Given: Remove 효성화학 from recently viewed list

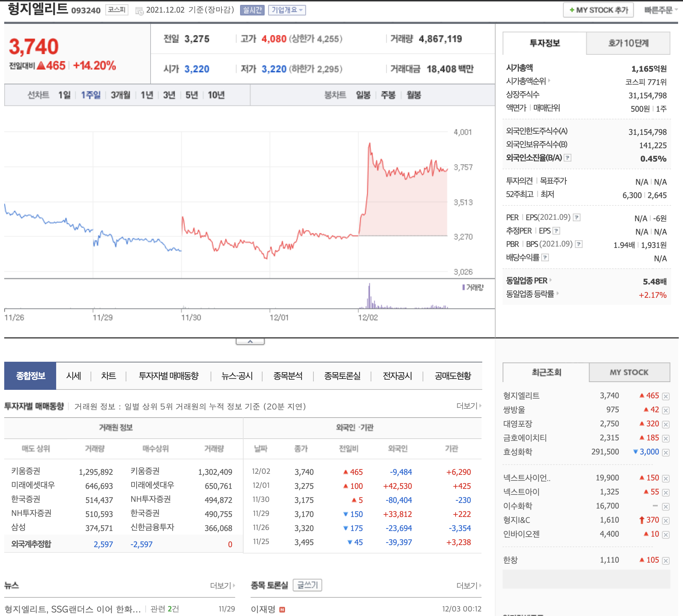Looking at the screenshot, I should 666,452.
